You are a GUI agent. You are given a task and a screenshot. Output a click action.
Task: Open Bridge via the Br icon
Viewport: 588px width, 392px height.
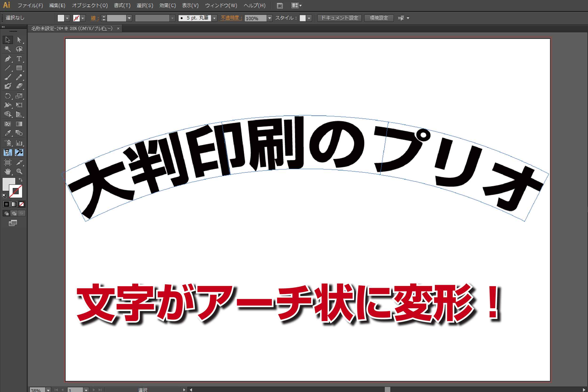tap(280, 5)
